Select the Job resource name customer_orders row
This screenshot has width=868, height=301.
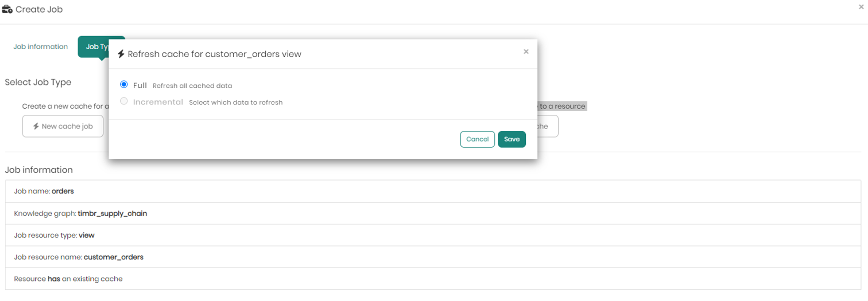(x=433, y=257)
